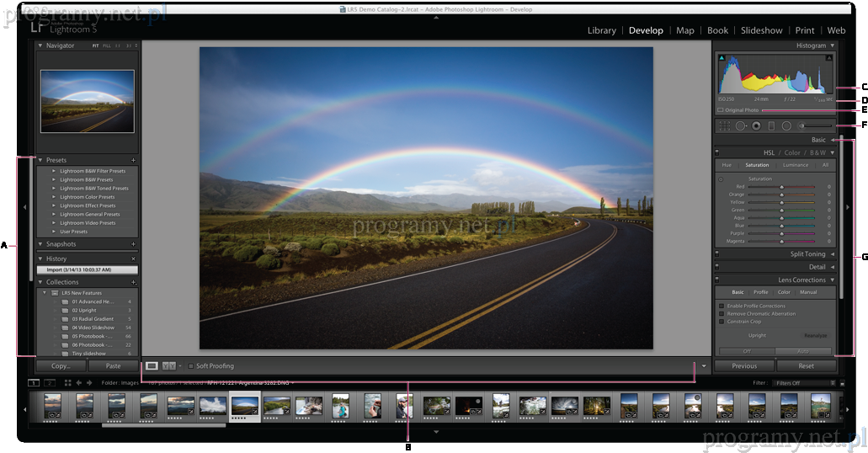Collapse the Presets panel
The height and width of the screenshot is (453, 868).
[x=40, y=160]
